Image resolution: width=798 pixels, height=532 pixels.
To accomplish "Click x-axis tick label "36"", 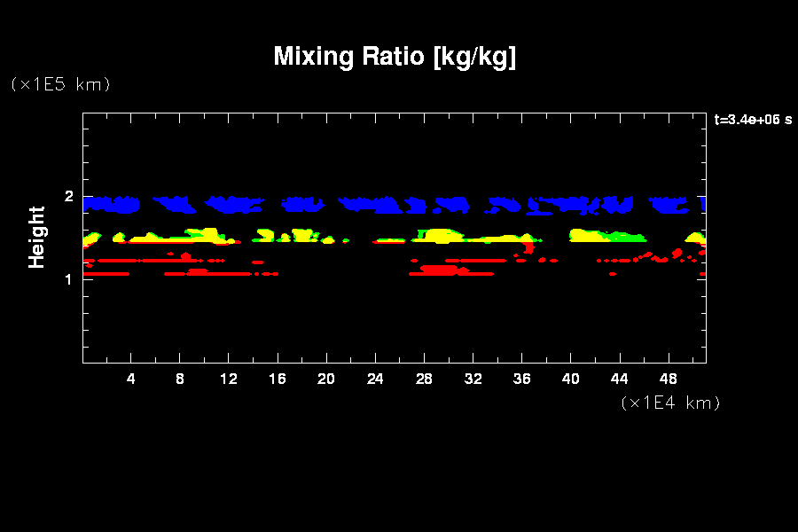I will click(521, 379).
